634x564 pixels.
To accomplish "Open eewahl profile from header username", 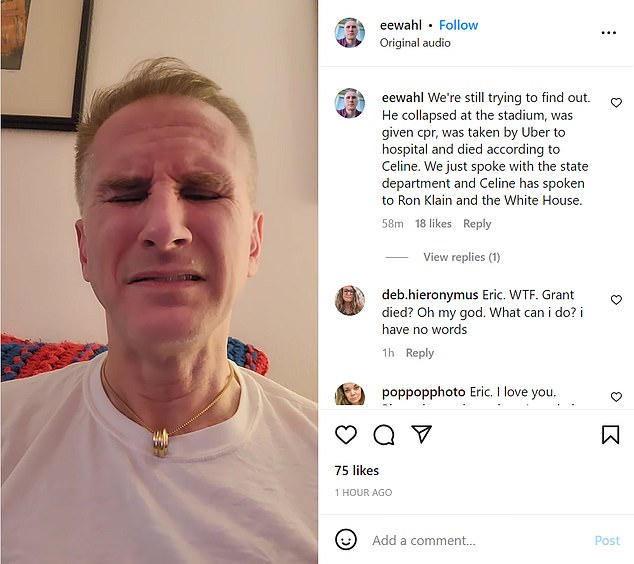I will click(x=401, y=25).
